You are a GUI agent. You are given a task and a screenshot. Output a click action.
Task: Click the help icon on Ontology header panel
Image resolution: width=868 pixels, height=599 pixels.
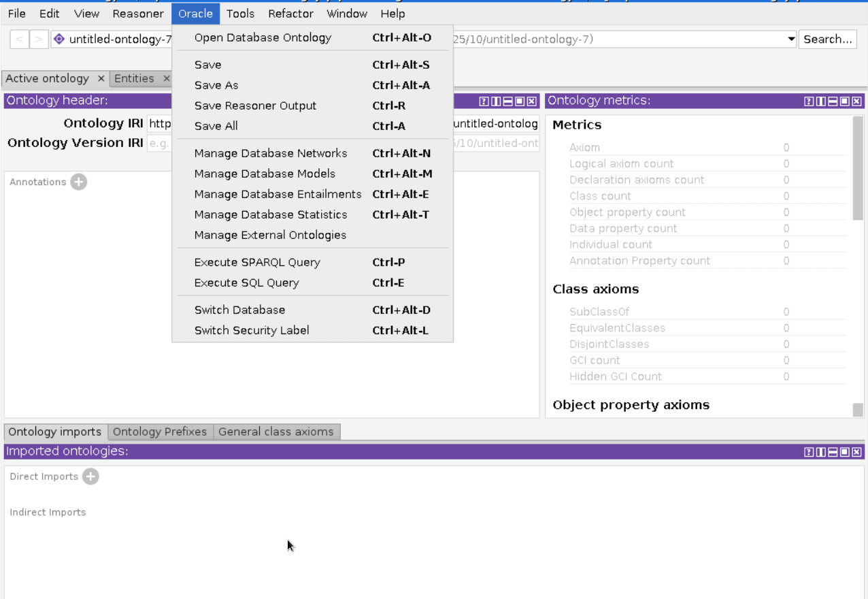coord(484,101)
